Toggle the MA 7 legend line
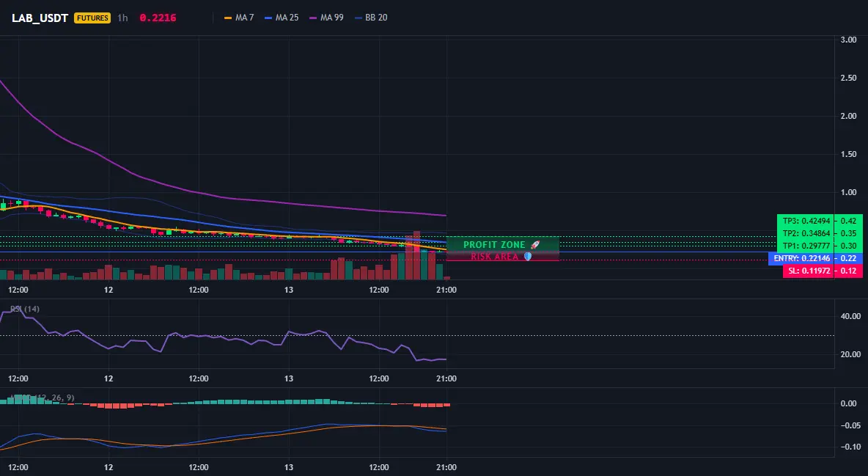Image resolution: width=868 pixels, height=476 pixels. pyautogui.click(x=239, y=18)
